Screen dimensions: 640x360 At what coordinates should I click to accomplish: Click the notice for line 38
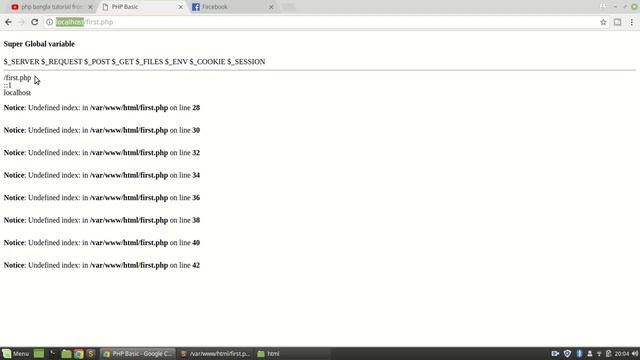(x=102, y=220)
